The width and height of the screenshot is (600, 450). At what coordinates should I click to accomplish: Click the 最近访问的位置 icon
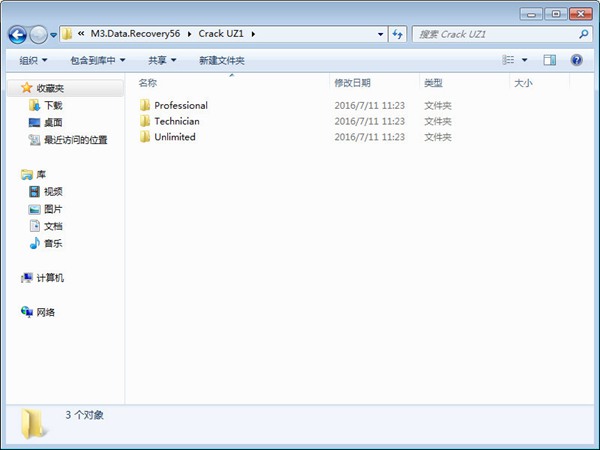click(x=34, y=140)
